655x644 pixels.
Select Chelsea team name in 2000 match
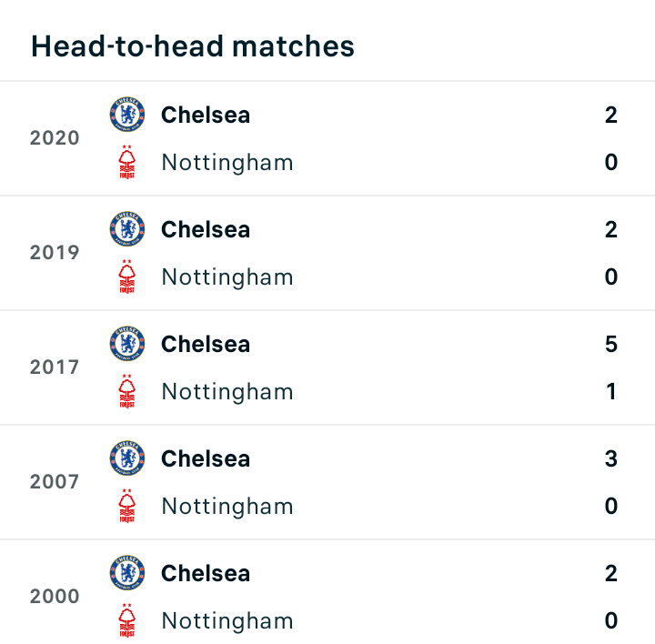coord(206,573)
